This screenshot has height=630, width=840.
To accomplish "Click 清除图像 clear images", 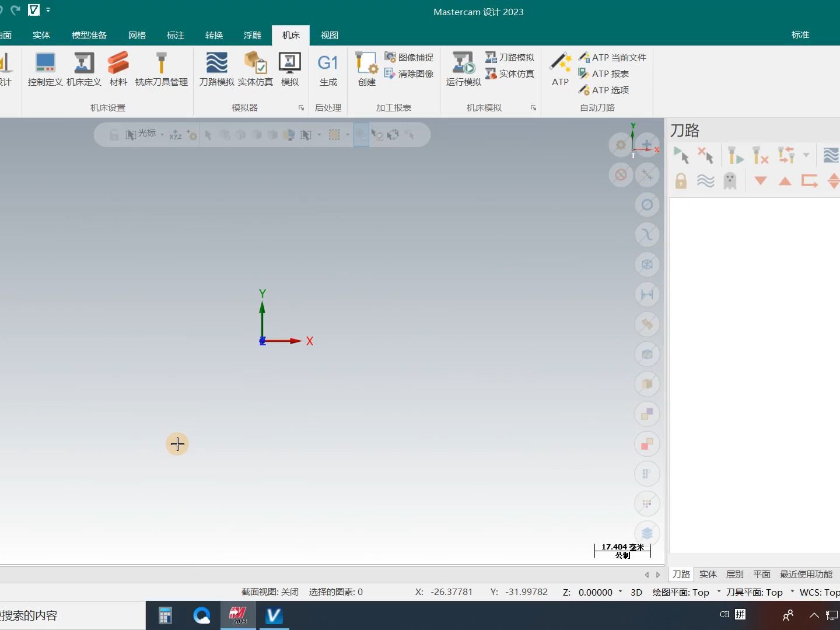I will (x=409, y=73).
